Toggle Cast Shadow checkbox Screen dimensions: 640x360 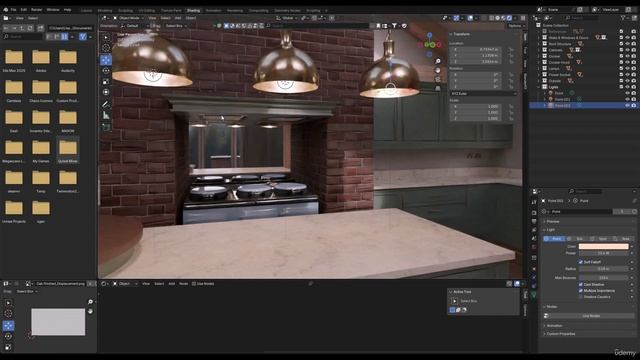580,284
